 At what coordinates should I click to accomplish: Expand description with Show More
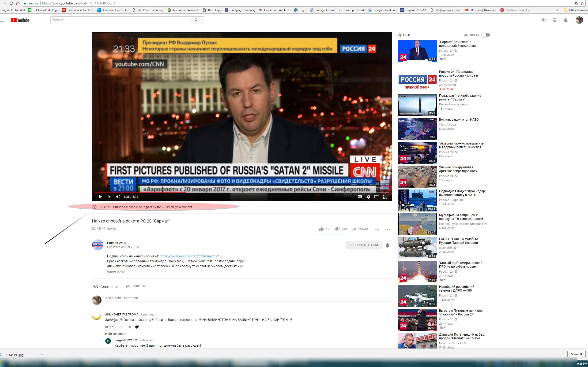116,272
